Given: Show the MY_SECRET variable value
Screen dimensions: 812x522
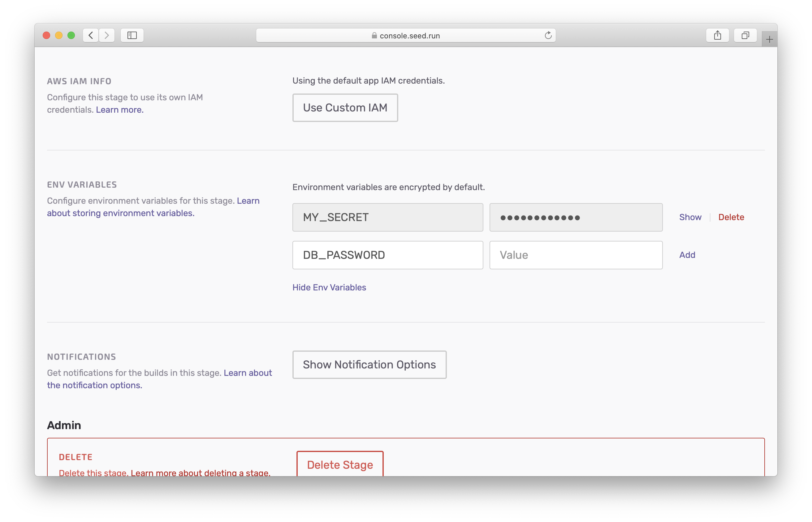Looking at the screenshot, I should click(690, 217).
